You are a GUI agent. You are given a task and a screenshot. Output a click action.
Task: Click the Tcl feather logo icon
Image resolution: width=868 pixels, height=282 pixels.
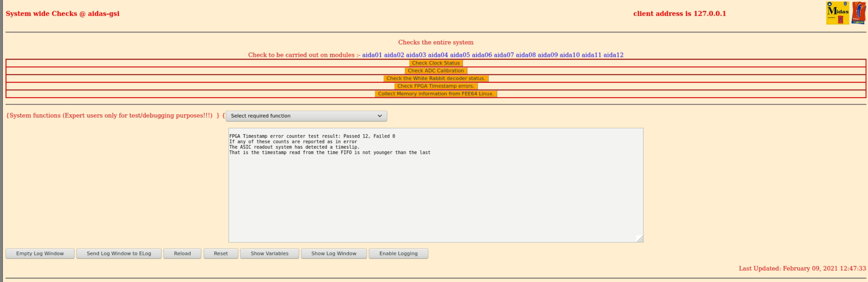coord(858,13)
